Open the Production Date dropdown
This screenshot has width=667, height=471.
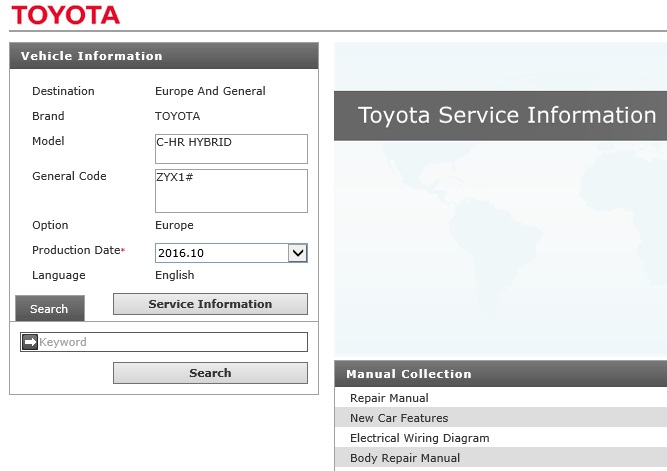[231, 253]
